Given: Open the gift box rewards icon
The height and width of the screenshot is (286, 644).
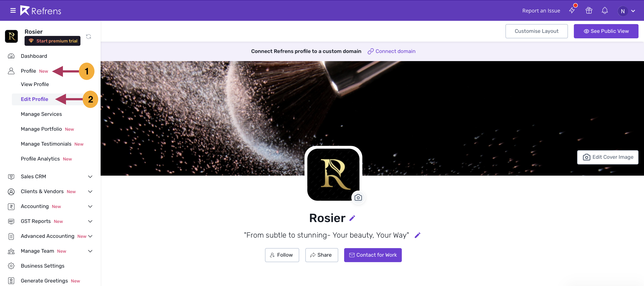Looking at the screenshot, I should (589, 11).
